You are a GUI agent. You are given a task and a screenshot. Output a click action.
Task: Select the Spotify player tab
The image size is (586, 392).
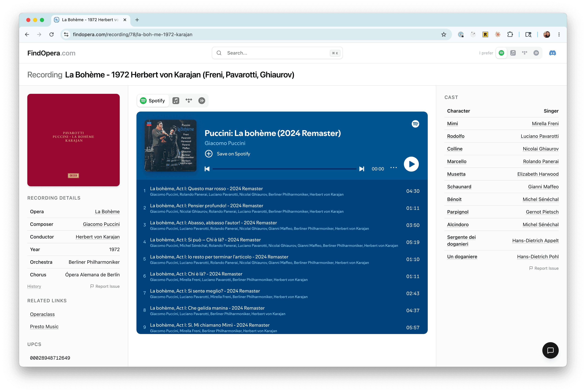point(153,101)
